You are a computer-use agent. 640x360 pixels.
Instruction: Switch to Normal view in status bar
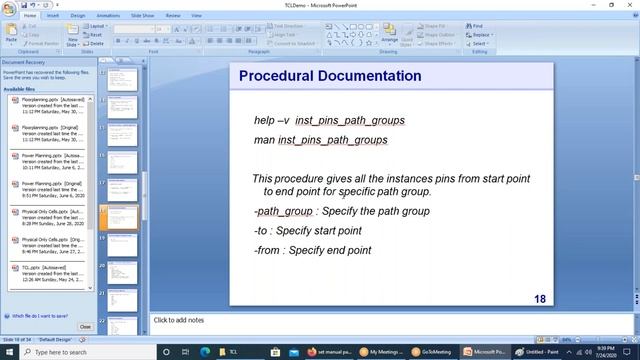coord(540,340)
